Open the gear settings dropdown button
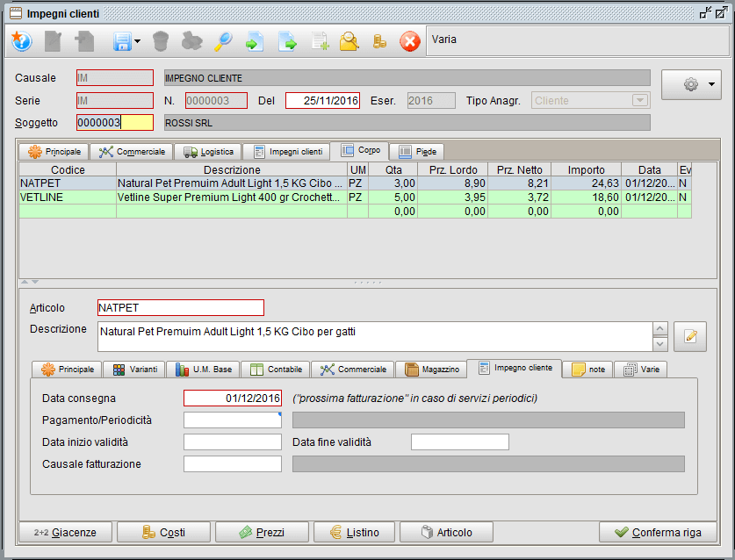 pyautogui.click(x=690, y=84)
